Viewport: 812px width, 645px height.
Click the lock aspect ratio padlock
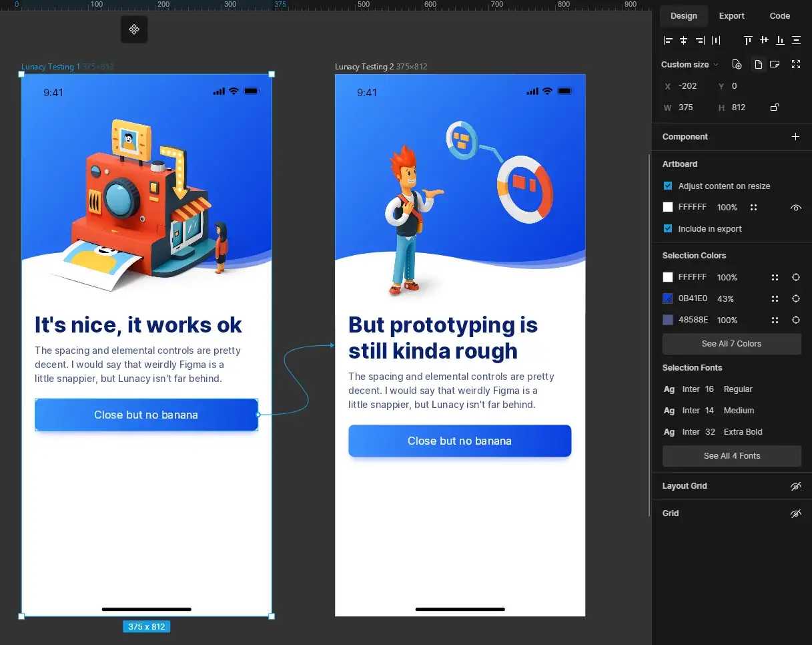pos(775,107)
